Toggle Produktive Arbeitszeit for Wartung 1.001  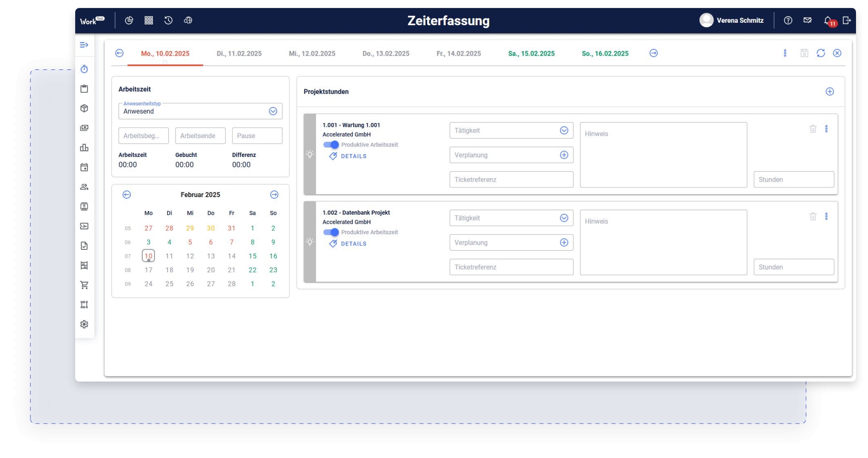coord(331,145)
